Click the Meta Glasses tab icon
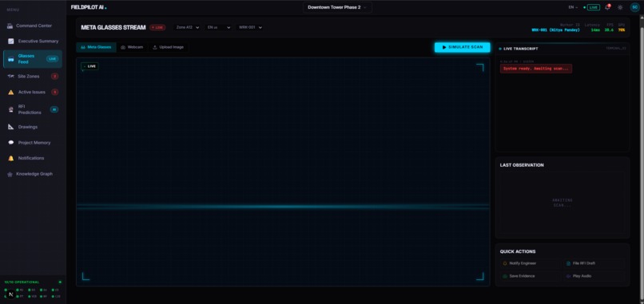 [x=83, y=48]
